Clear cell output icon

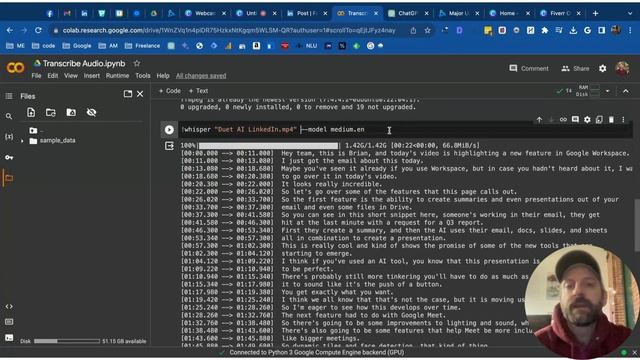coord(169,146)
